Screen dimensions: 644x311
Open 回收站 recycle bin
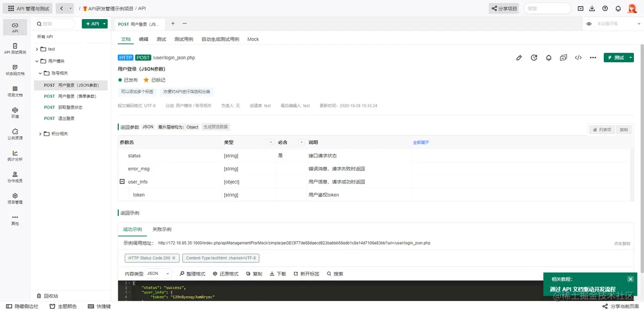point(47,296)
